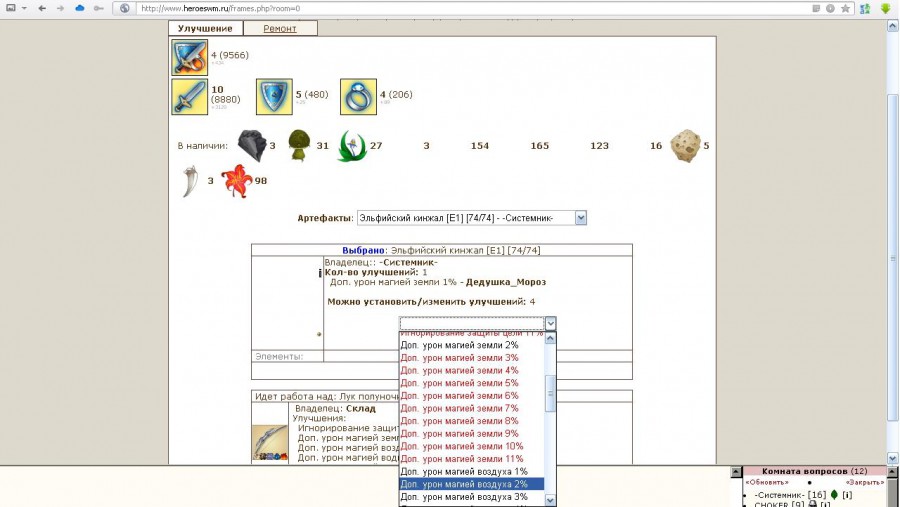
Task: Click the blue shield skill icon
Action: click(274, 96)
